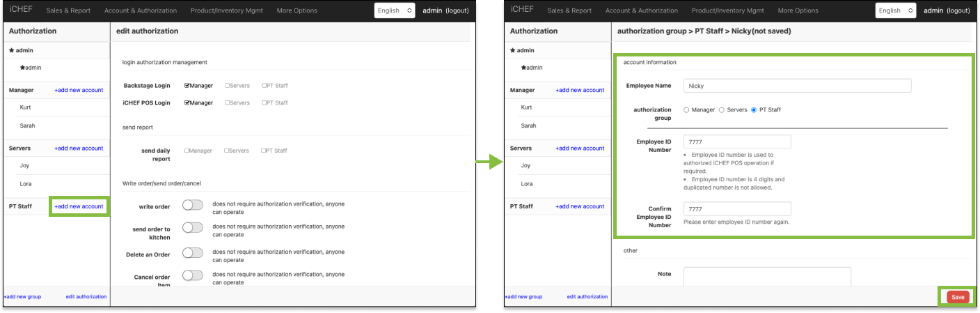Click the Confirm Employee ID Number field
The image size is (980, 313).
click(737, 209)
